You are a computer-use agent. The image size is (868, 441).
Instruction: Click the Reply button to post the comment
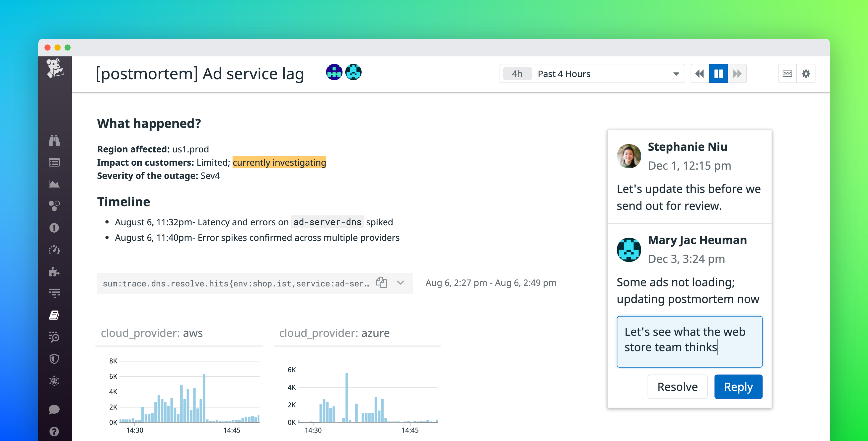(738, 387)
